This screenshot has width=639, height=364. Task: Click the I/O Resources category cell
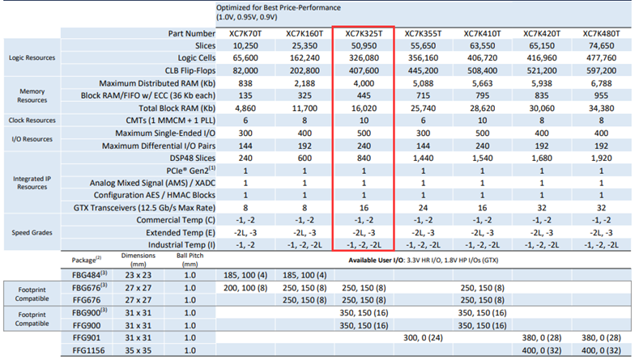tap(32, 139)
